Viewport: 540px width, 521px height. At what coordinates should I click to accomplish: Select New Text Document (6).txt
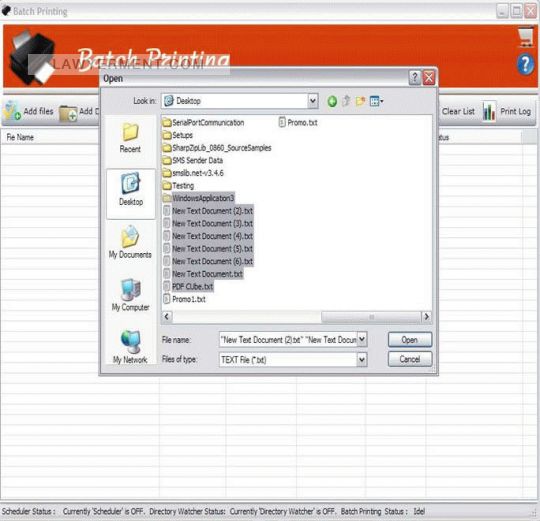coord(208,261)
